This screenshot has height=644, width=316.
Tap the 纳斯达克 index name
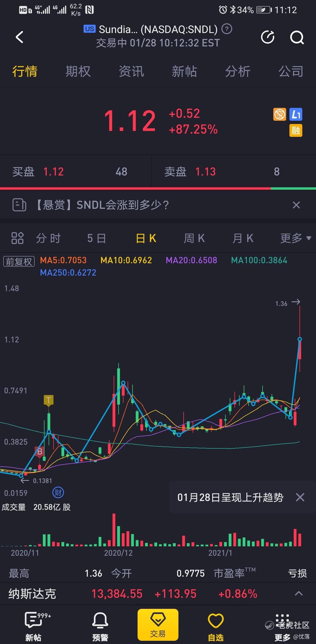coord(32,594)
